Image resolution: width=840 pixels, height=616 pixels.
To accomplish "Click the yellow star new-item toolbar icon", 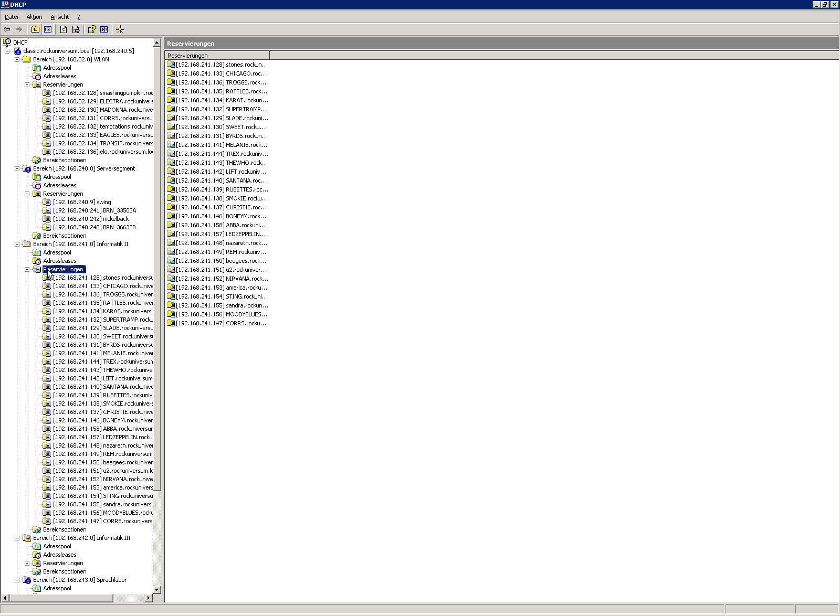I will click(x=120, y=29).
